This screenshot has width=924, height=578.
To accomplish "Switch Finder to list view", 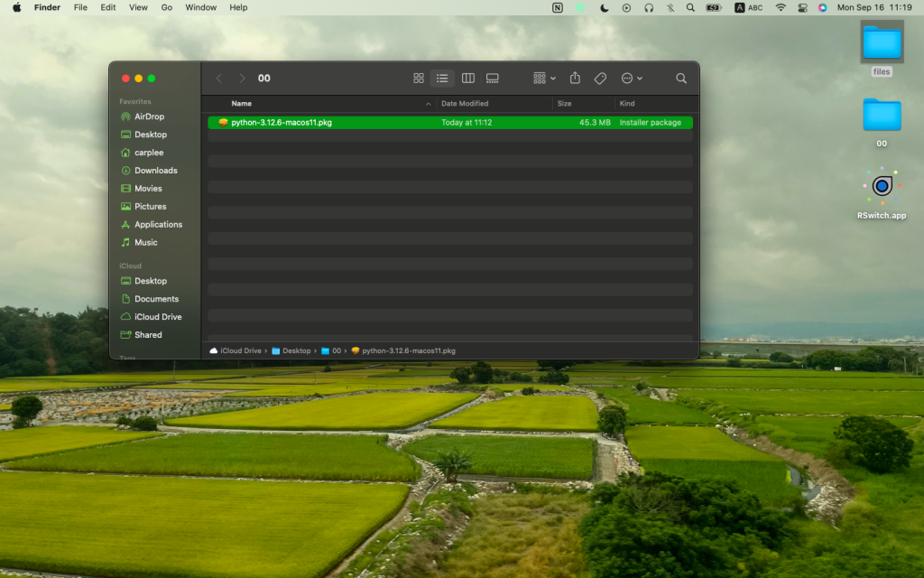I will click(442, 79).
